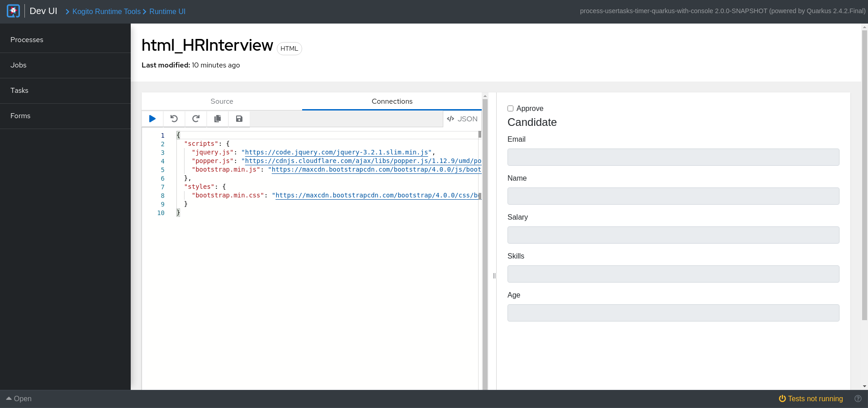Copy the form source using the copy icon
The height and width of the screenshot is (408, 868).
point(217,119)
